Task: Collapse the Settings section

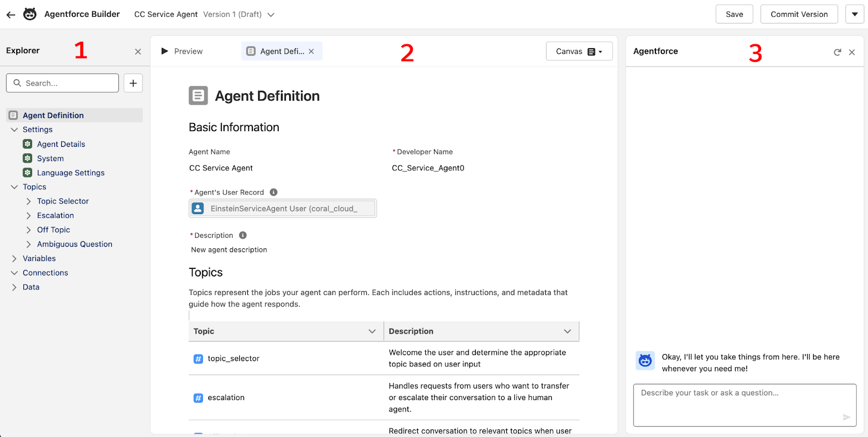Action: 14,130
